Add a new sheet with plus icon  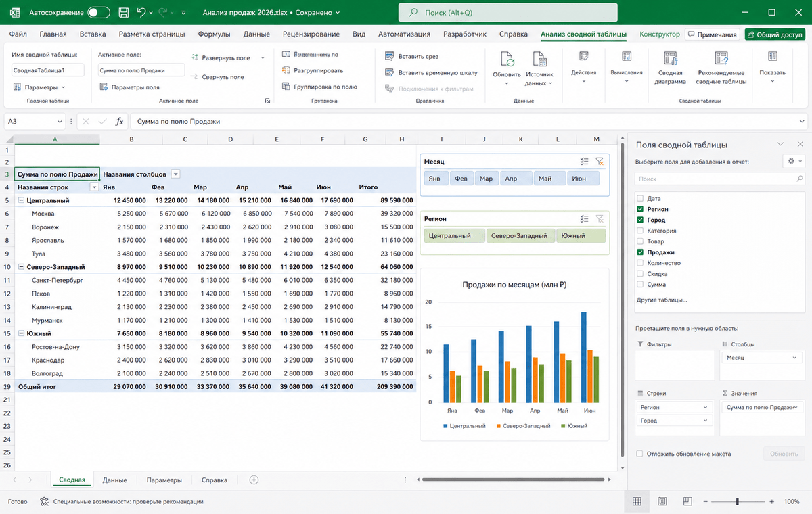254,480
